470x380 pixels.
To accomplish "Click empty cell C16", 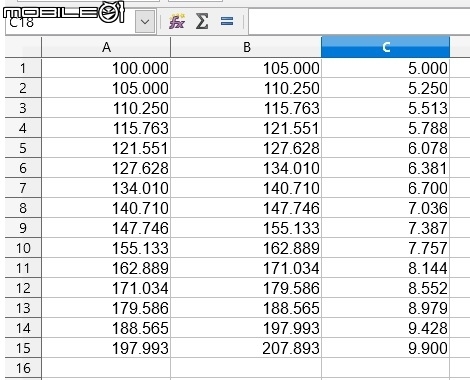I will (x=386, y=368).
